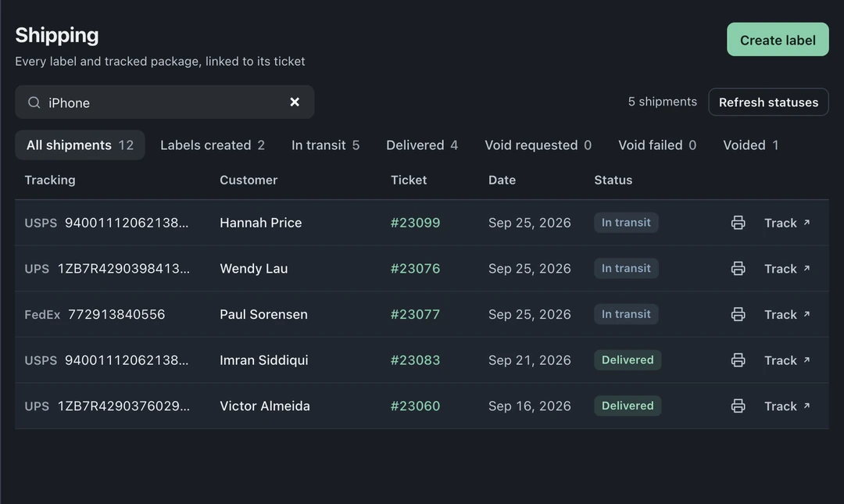Select Imran Siddiqui's USPS tracking number
The width and height of the screenshot is (844, 504).
(127, 360)
